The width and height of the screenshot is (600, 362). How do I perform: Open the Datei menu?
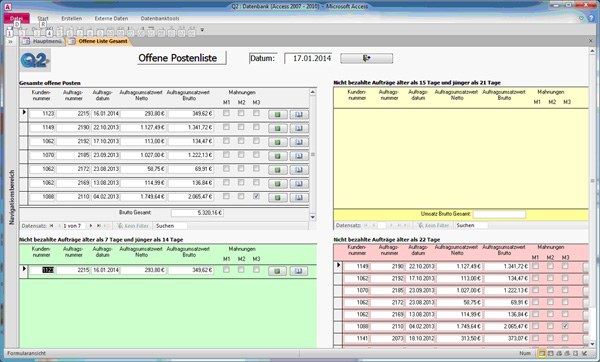tap(16, 18)
